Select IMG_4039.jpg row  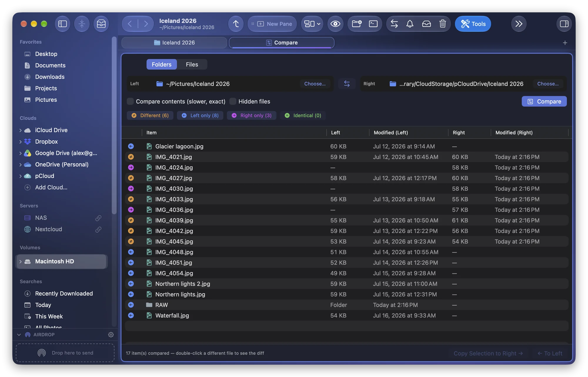point(347,220)
